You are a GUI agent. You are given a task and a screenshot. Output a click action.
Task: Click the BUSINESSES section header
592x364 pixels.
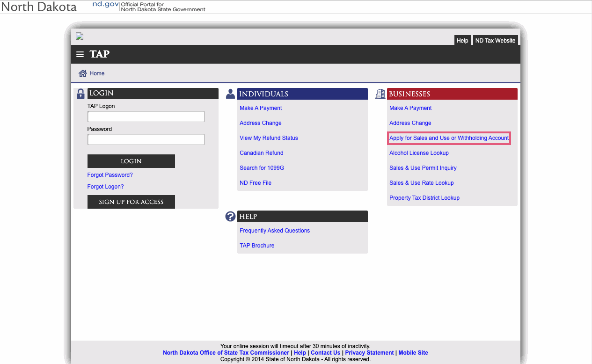coord(452,94)
